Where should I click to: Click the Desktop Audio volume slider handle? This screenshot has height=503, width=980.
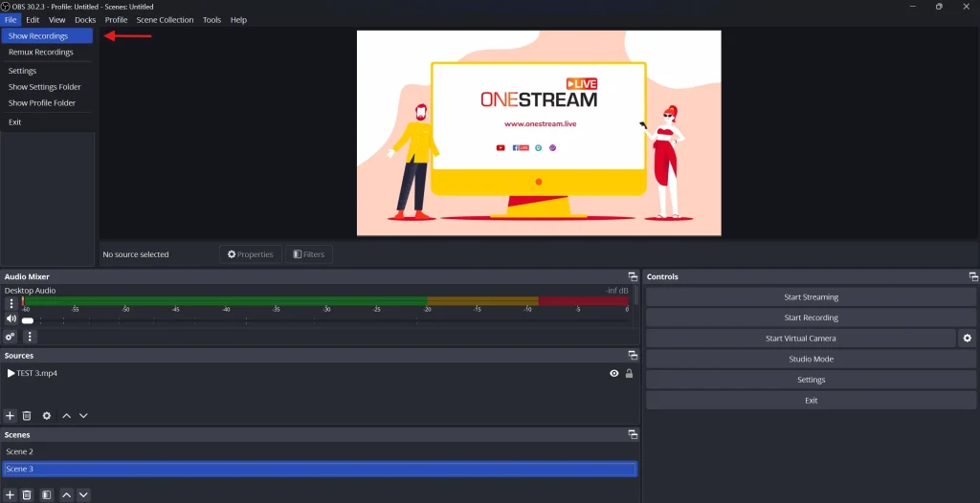point(28,320)
